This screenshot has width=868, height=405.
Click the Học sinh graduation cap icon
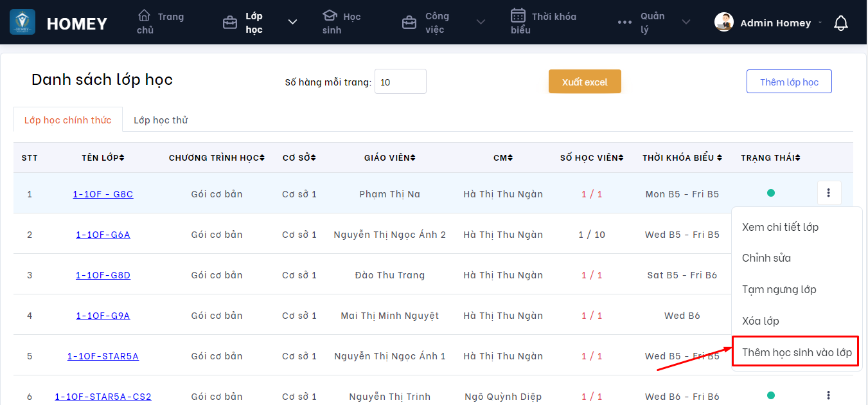click(330, 15)
